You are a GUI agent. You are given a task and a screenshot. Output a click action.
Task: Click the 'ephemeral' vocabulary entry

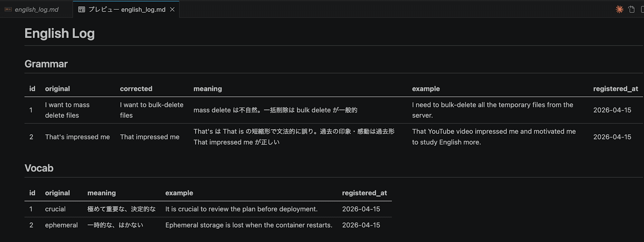coord(61,225)
